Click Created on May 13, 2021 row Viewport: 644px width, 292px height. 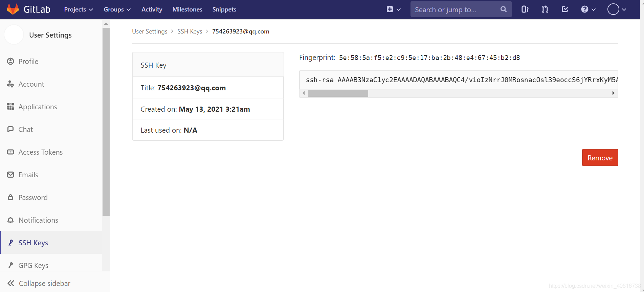point(208,109)
